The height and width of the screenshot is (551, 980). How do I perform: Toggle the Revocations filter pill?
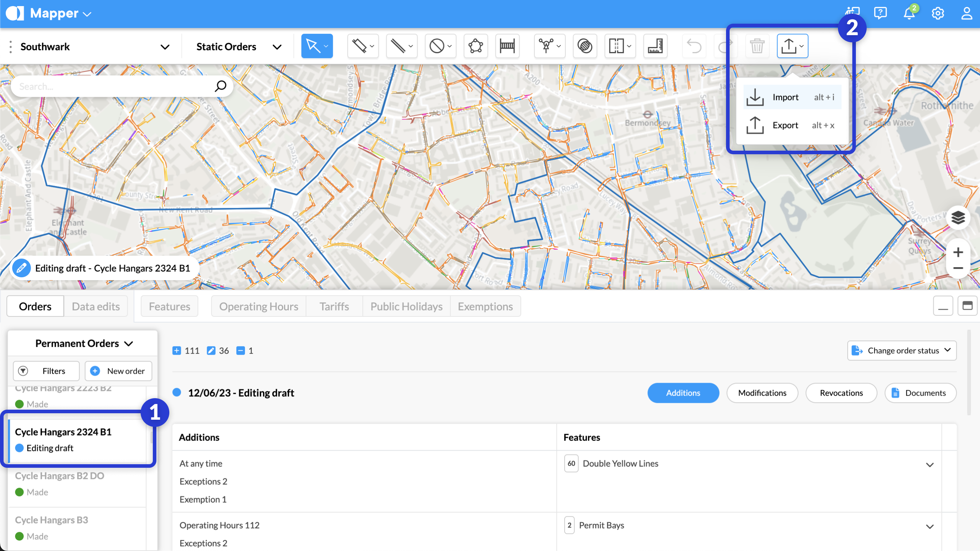tap(841, 393)
